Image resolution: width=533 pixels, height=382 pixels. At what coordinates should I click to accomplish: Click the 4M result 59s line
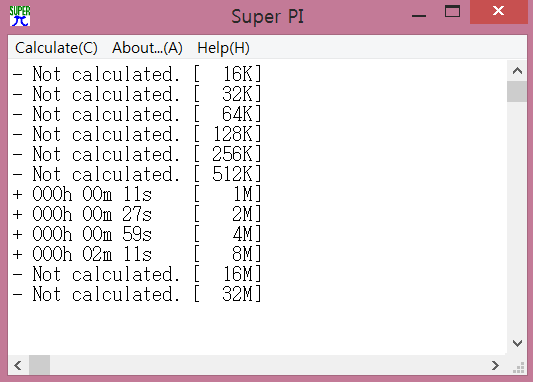[x=137, y=234]
